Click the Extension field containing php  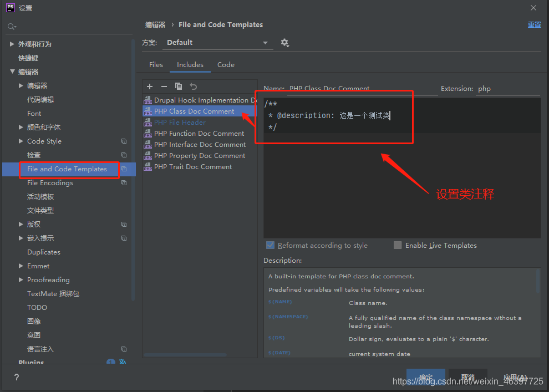509,89
